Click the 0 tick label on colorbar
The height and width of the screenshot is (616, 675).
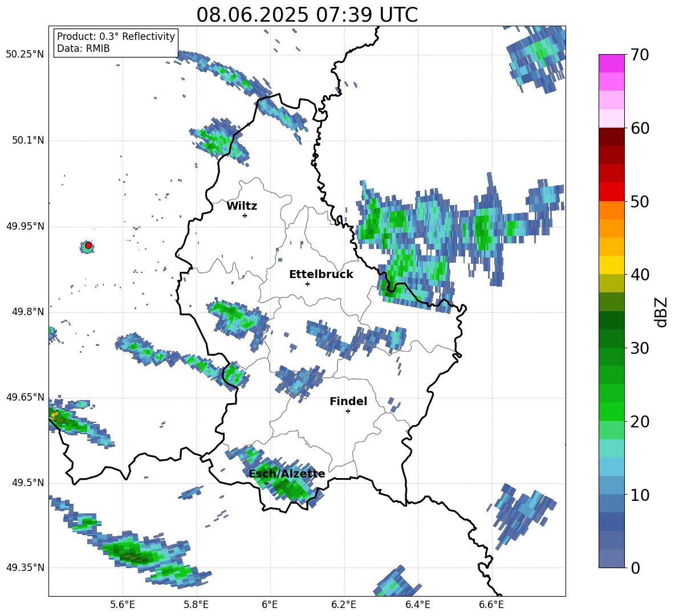click(635, 568)
